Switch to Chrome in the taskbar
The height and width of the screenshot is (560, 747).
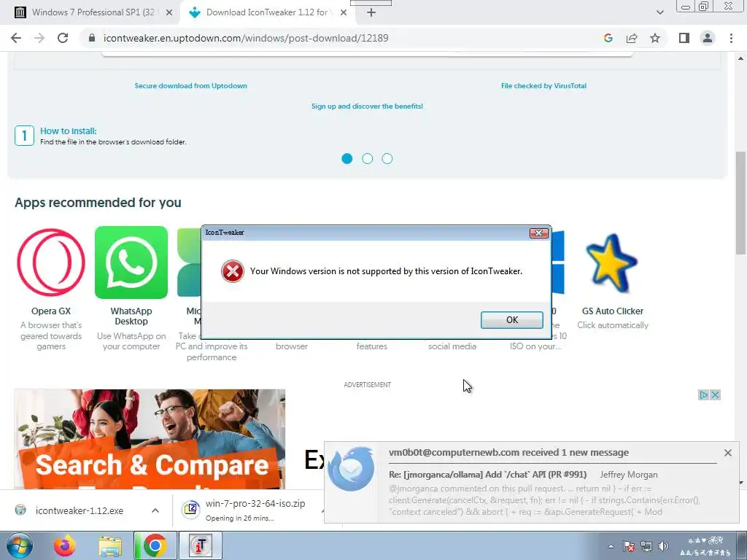pyautogui.click(x=155, y=545)
